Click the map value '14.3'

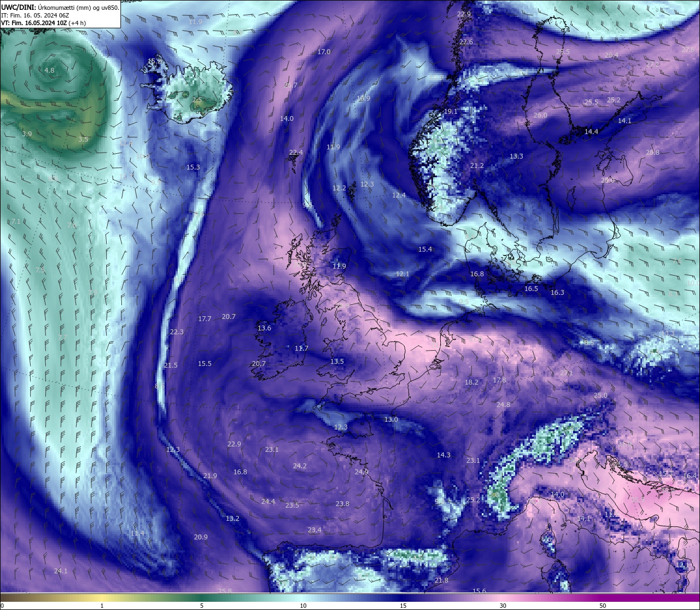[x=444, y=455]
